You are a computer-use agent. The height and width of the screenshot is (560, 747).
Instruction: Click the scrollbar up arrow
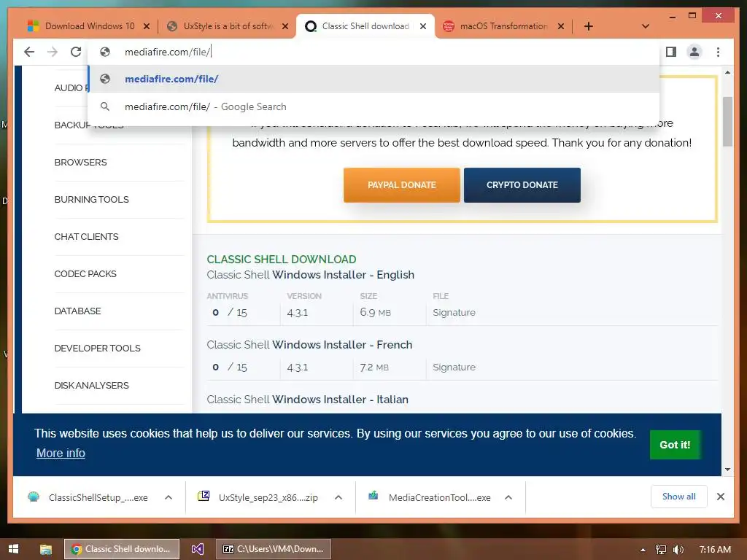727,72
